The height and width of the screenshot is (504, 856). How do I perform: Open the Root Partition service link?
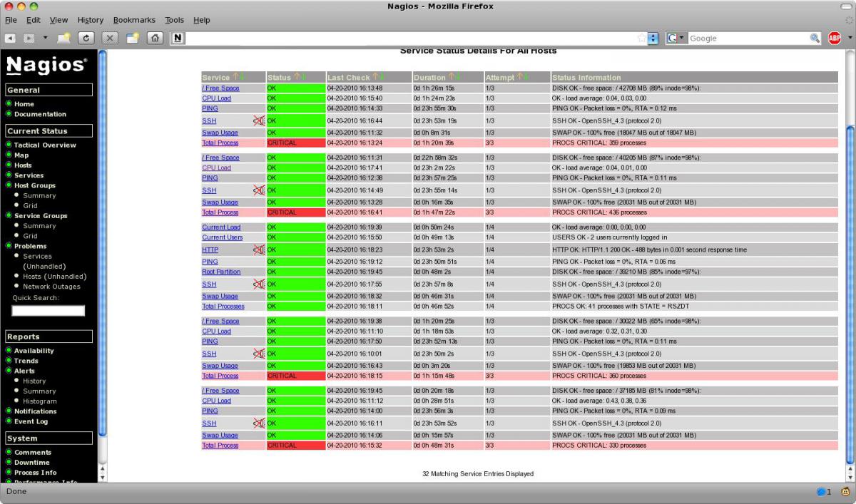click(221, 272)
